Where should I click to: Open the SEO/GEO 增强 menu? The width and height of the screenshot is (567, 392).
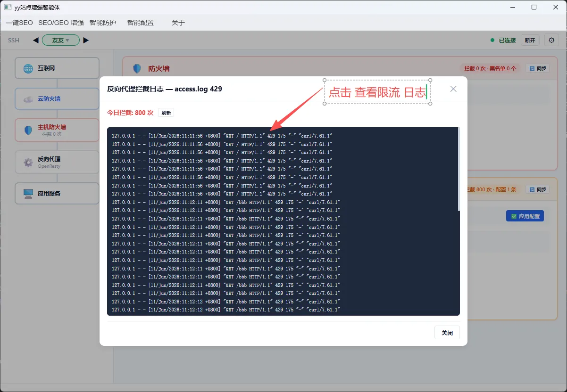coord(61,23)
